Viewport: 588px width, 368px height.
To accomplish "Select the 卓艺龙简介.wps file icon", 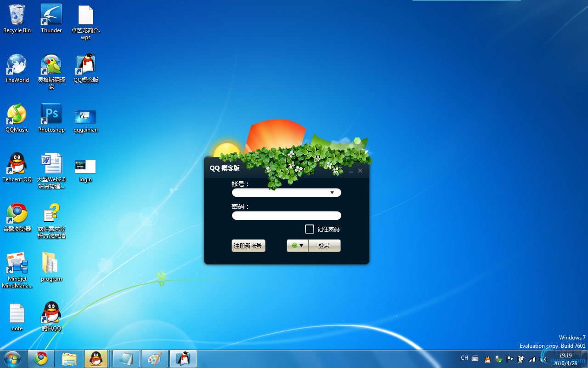I will pos(86,22).
